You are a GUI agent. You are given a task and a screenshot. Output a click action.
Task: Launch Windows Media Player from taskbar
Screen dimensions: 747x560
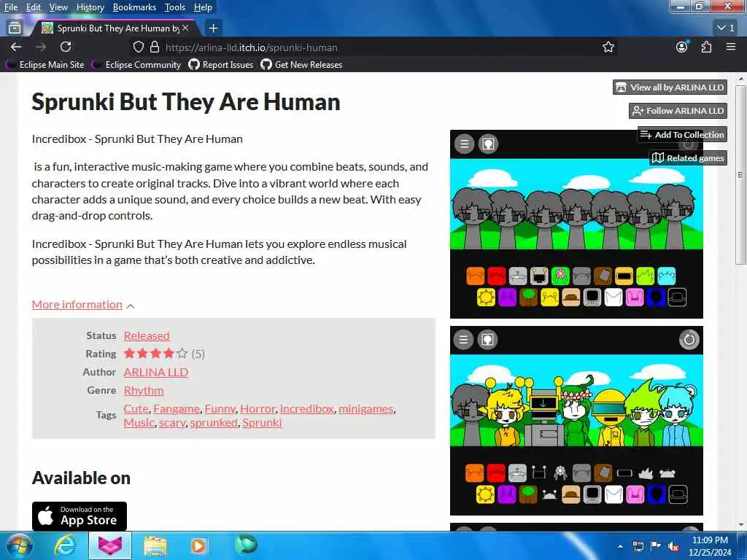199,545
